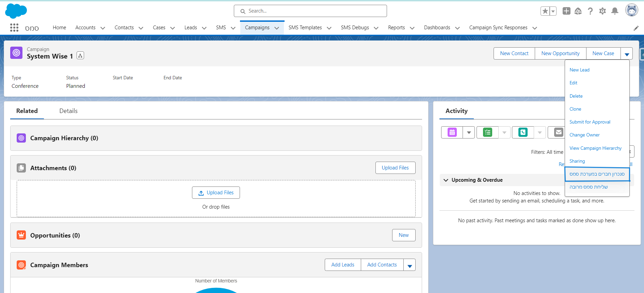Open the Campaign Hierarchy (0) related list link
Viewport: 644px width, 293px height.
[64, 138]
